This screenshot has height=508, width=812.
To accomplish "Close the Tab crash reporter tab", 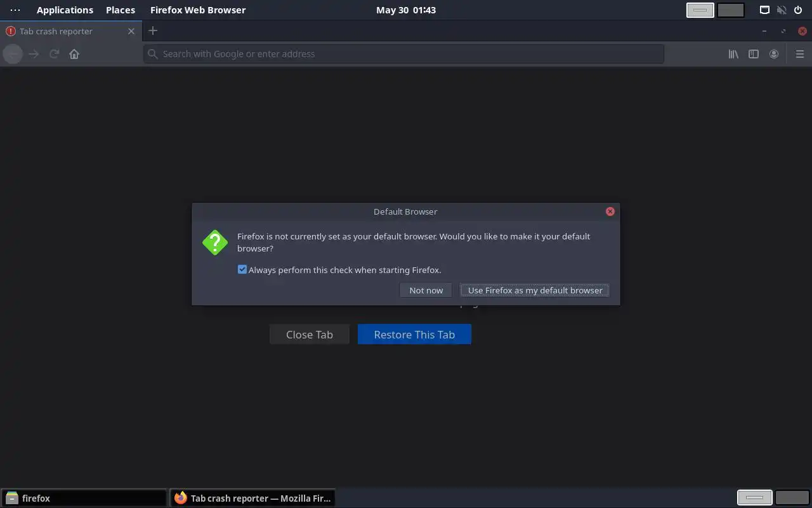I will point(131,31).
